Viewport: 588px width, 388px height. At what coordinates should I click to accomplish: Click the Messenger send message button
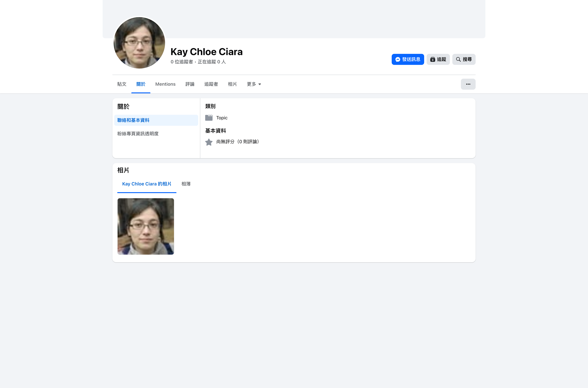407,59
